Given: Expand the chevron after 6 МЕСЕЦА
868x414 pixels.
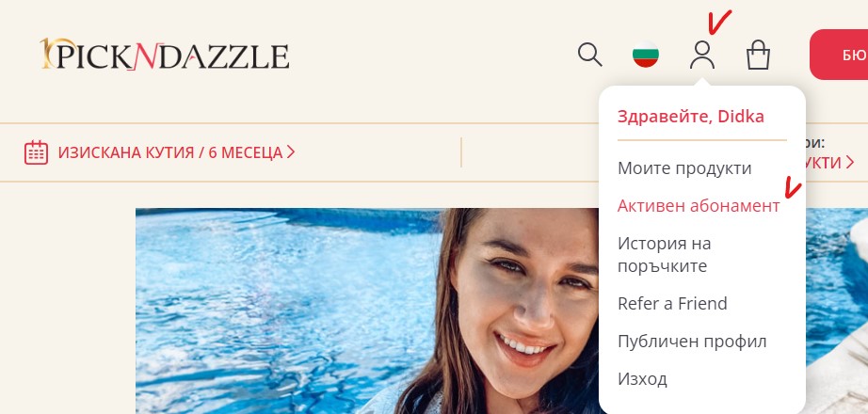Looking at the screenshot, I should click(291, 151).
